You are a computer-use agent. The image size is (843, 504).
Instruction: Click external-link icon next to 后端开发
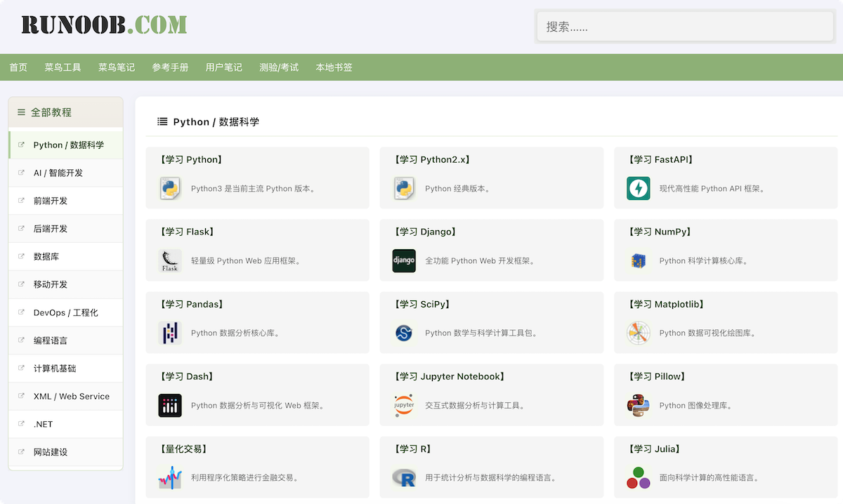click(x=21, y=229)
